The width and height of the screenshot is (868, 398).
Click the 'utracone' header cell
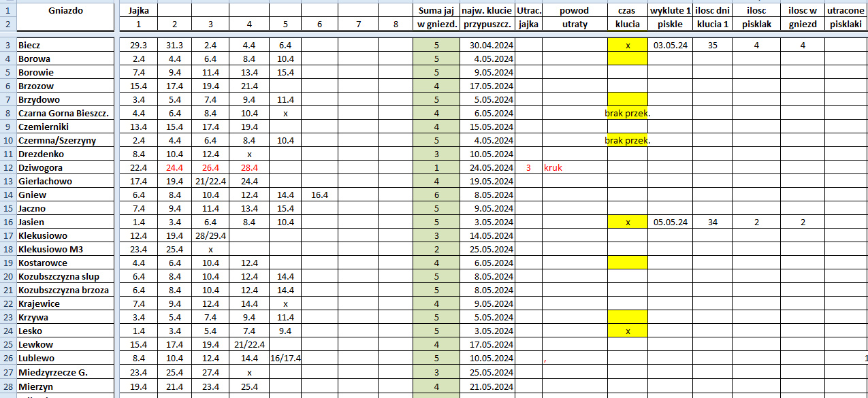[846, 10]
